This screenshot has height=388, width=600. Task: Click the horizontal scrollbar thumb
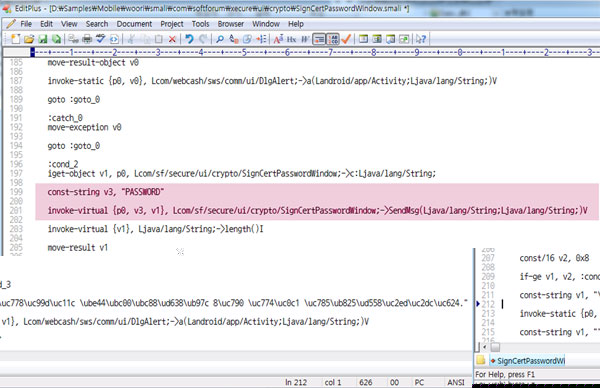pos(495,347)
